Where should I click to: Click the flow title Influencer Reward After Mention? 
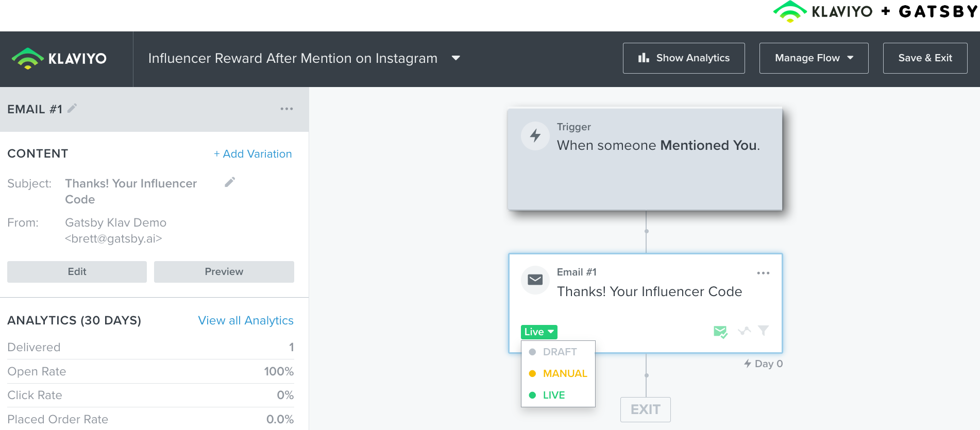point(293,58)
